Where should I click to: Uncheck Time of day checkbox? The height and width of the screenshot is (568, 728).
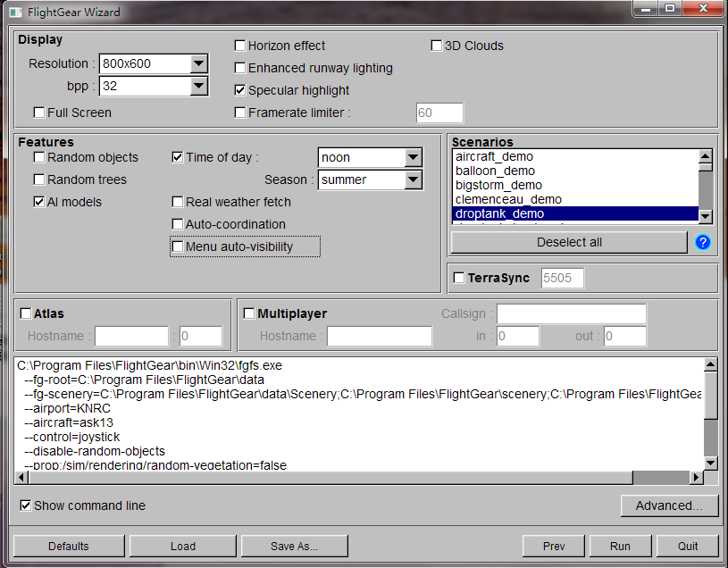pyautogui.click(x=178, y=157)
